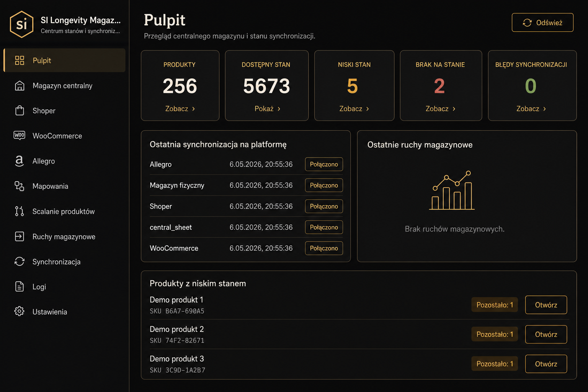
Task: Click the chevron next to Pokaż
Action: pos(279,109)
